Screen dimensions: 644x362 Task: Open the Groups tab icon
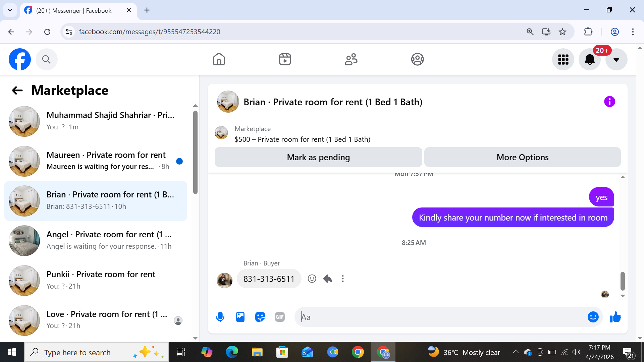coord(417,59)
